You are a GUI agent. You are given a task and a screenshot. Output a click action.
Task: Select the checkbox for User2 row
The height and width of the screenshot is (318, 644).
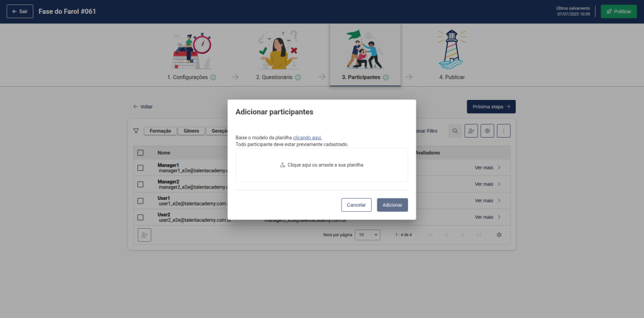(x=140, y=217)
